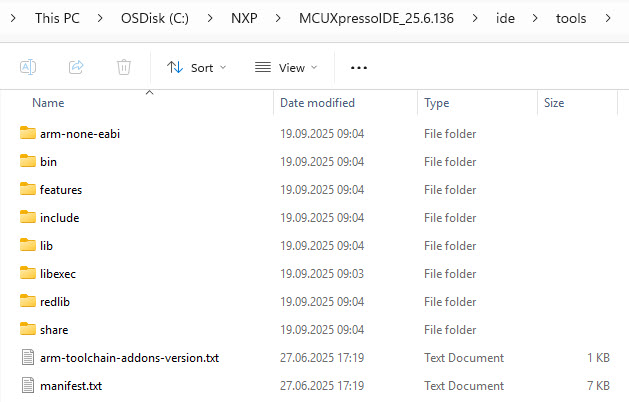Expand the chevron after OSDisk (C:) breadcrumb
Image resolution: width=629 pixels, height=402 pixels.
(208, 18)
